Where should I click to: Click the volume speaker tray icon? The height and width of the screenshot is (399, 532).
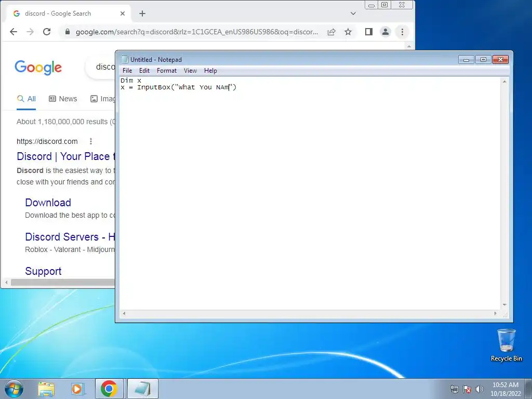click(x=480, y=389)
